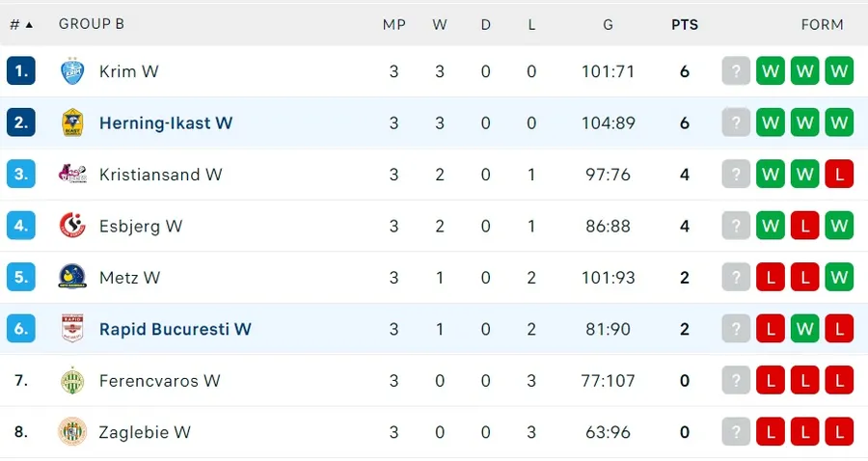Sort standings by MP column header
The image size is (868, 461).
pos(393,24)
